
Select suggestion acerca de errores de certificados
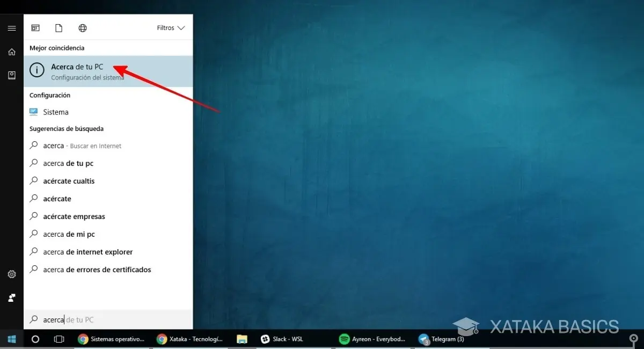tap(108, 270)
